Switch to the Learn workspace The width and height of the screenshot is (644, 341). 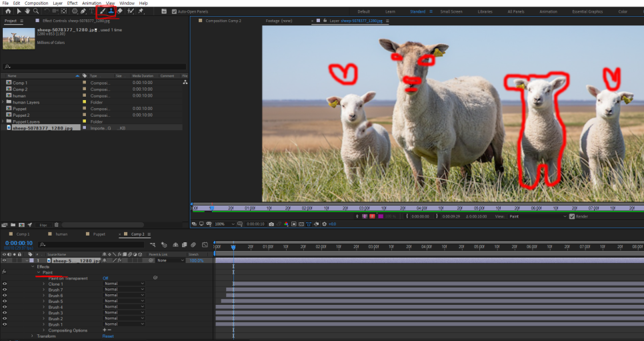point(390,11)
